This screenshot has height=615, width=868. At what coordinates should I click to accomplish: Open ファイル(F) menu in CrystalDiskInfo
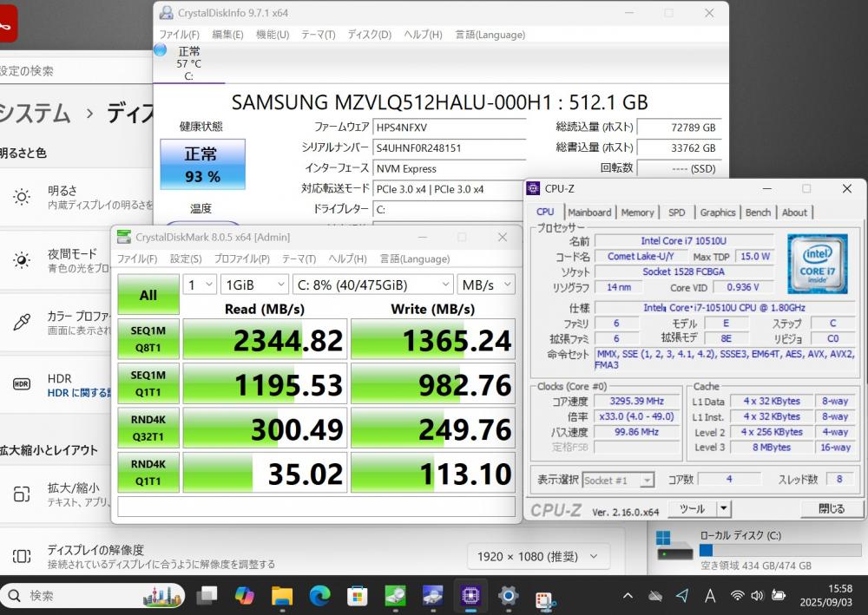click(179, 35)
